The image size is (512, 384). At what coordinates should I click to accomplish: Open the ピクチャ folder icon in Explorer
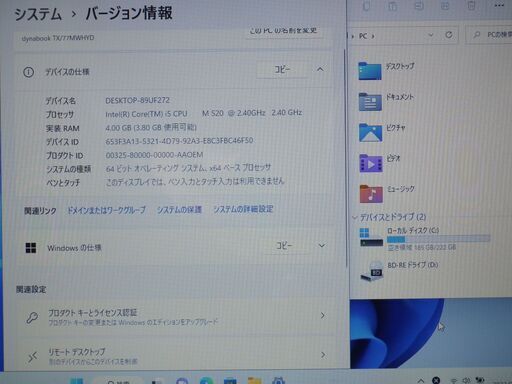(x=370, y=132)
